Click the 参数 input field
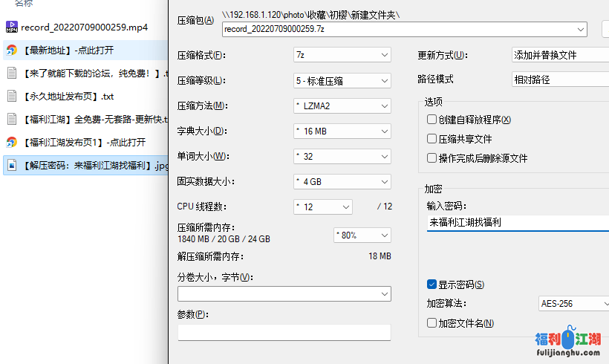609x364 pixels. coord(284,332)
